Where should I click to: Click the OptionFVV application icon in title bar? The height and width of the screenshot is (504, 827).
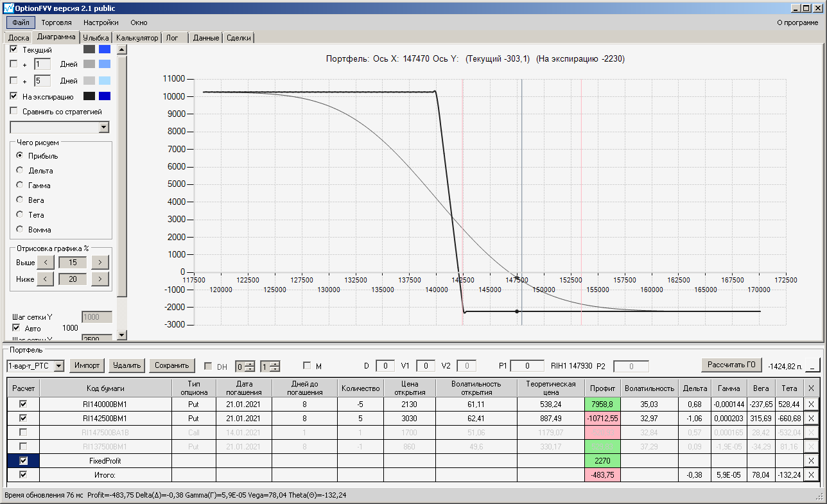point(8,7)
